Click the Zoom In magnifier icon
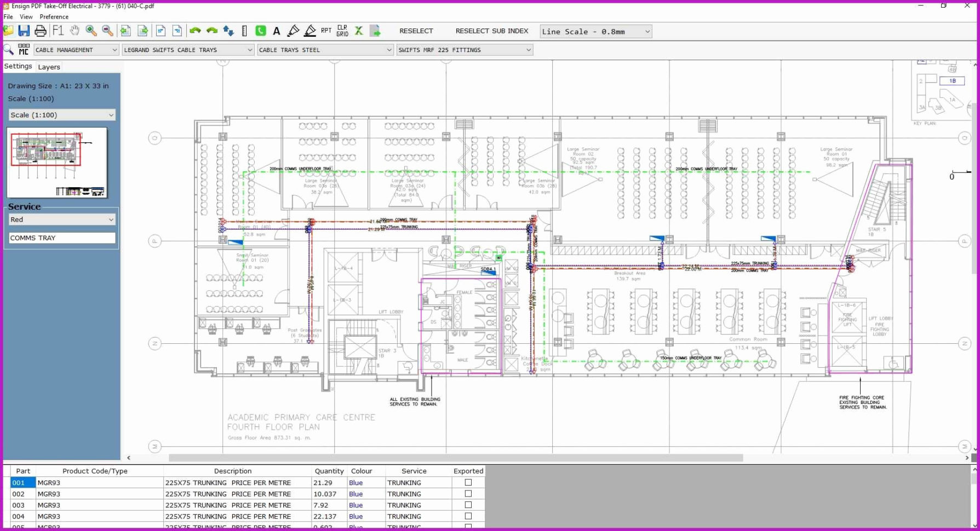 (x=91, y=31)
